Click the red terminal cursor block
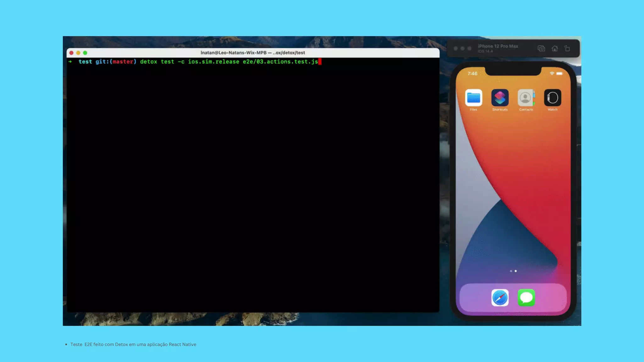The height and width of the screenshot is (362, 644). 320,62
